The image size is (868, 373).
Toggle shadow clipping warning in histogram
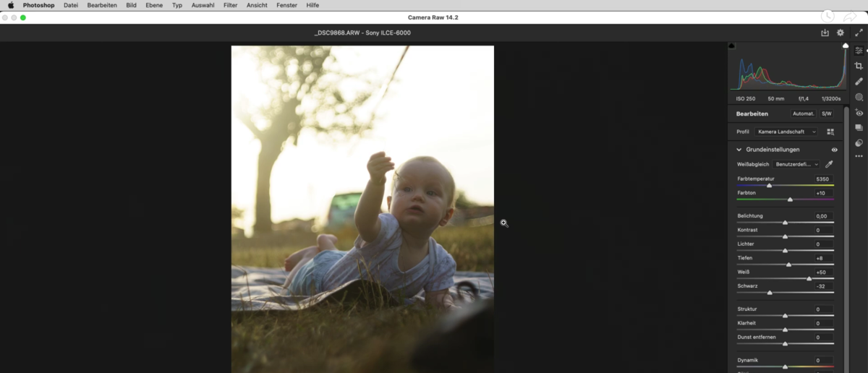(732, 46)
